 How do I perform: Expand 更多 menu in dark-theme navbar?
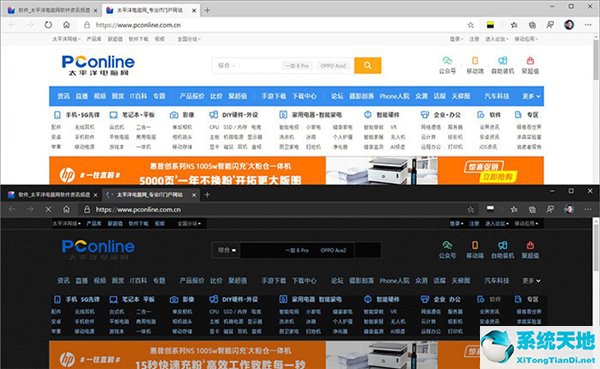(532, 281)
